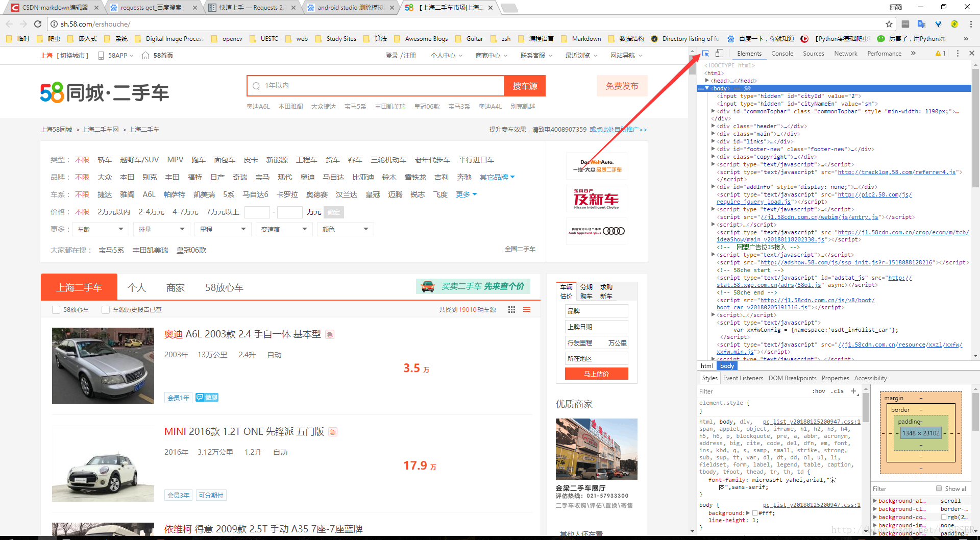Open the 58APP phone icon menu
Image resolution: width=980 pixels, height=540 pixels.
coord(115,56)
